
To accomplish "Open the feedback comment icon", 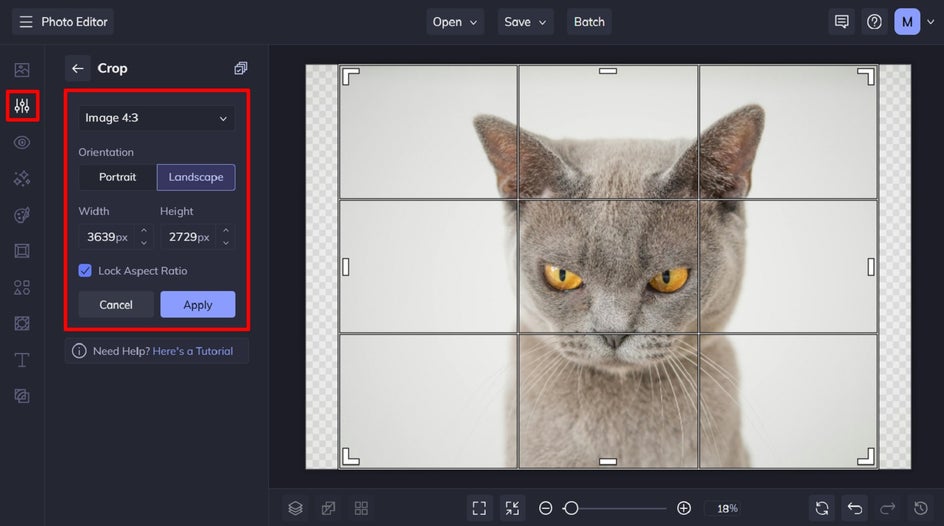I will [x=842, y=22].
